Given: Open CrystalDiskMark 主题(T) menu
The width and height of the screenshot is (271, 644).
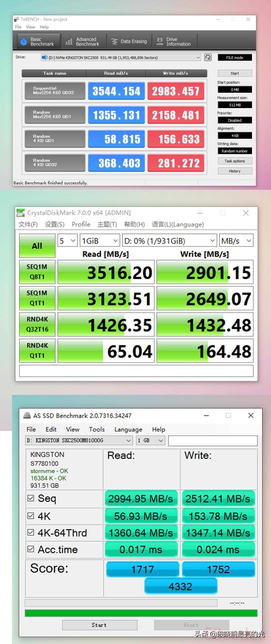Looking at the screenshot, I should click(107, 224).
